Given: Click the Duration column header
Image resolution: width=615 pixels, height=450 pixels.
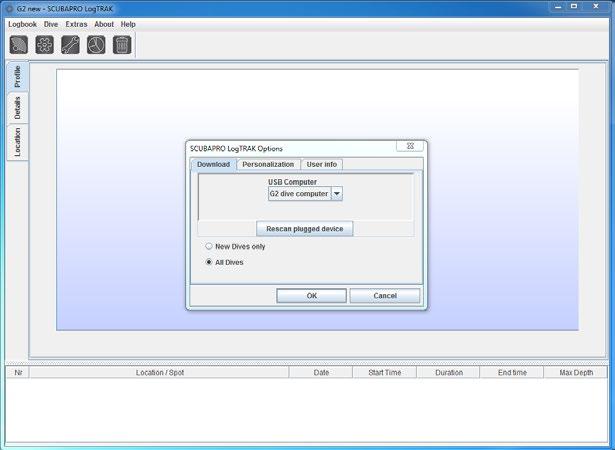Looking at the screenshot, I should 449,372.
